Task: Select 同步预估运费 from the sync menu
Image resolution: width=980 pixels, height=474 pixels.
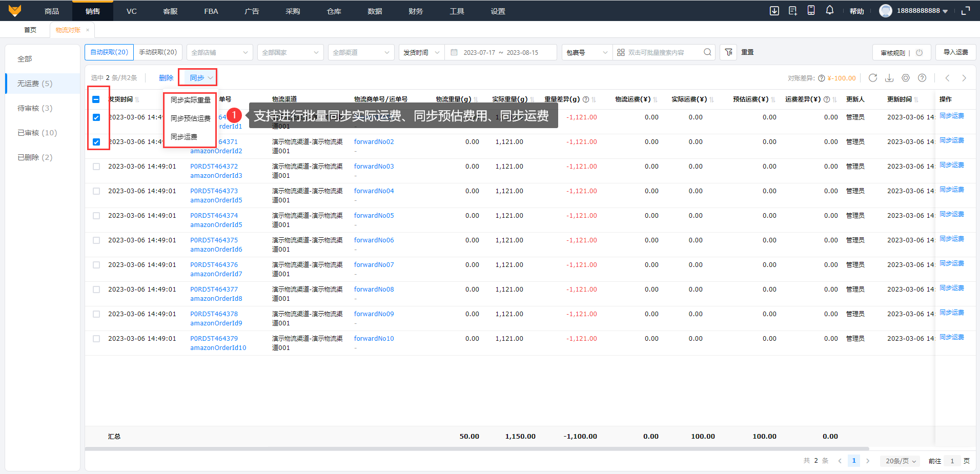Action: [190, 118]
